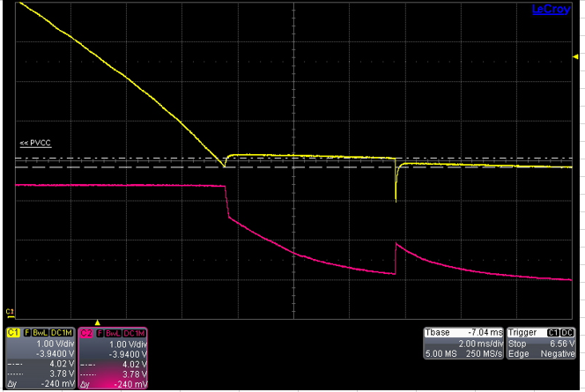Click the Δy symbol in C1 box
This screenshot has width=585, height=392.
pyautogui.click(x=12, y=384)
